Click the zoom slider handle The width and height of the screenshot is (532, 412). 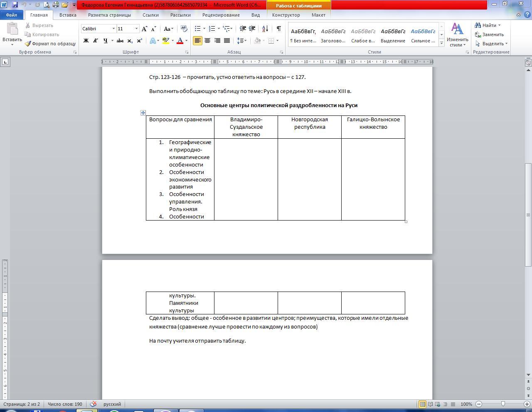click(503, 404)
